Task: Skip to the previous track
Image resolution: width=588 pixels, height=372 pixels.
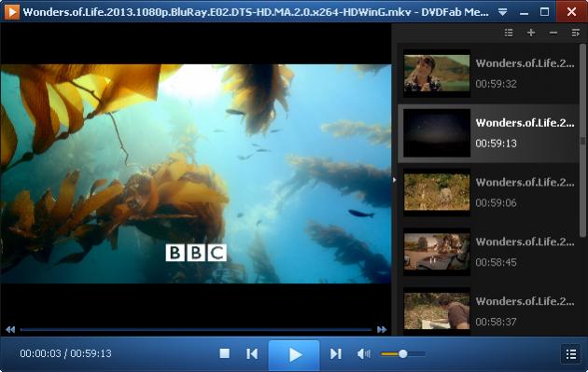Action: (252, 353)
